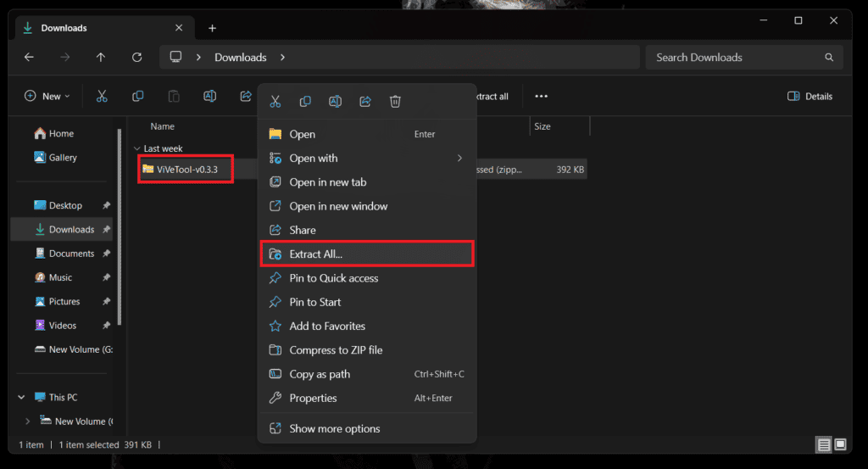Minimize the File Explorer window
This screenshot has height=469, width=868.
coord(764,20)
